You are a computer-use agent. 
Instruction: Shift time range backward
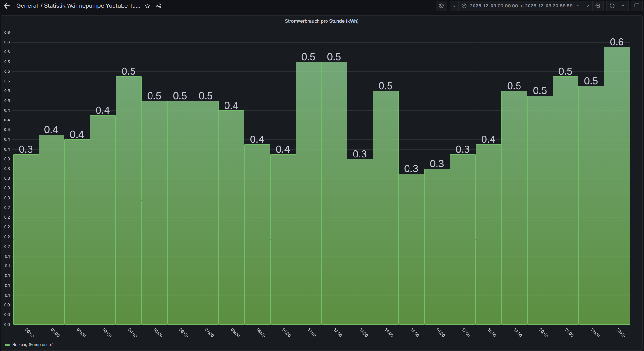454,6
